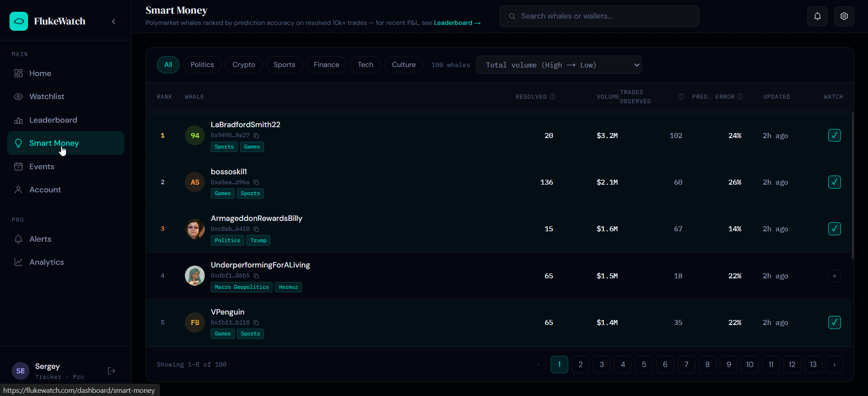Go to pagination page 13
Image resolution: width=868 pixels, height=396 pixels.
pyautogui.click(x=813, y=364)
